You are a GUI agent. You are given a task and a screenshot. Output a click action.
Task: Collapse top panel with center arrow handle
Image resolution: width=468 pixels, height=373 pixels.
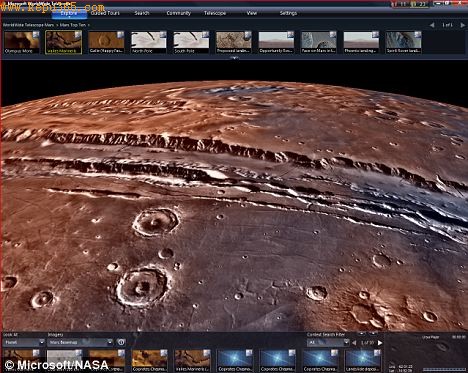[x=234, y=58]
